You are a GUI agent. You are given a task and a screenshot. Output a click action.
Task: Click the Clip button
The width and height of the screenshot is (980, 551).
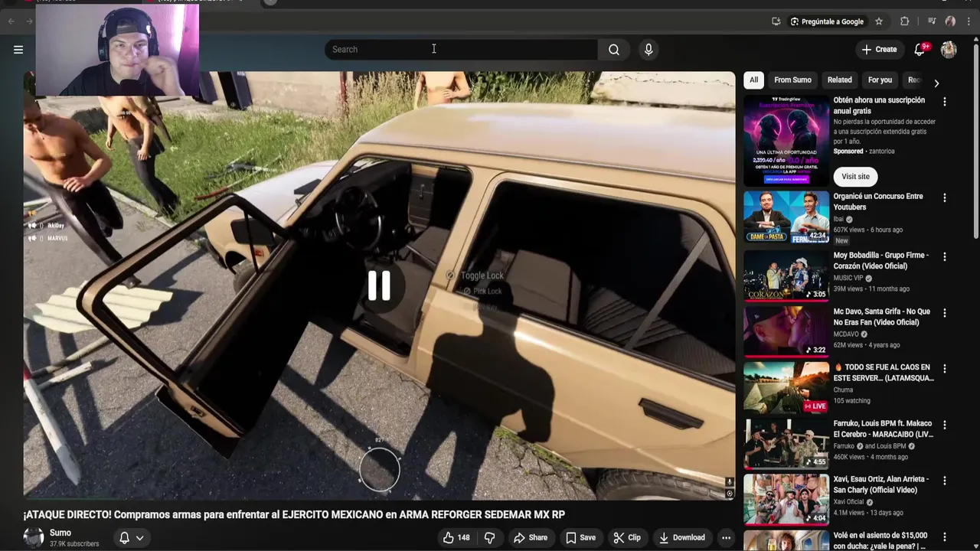pyautogui.click(x=627, y=537)
